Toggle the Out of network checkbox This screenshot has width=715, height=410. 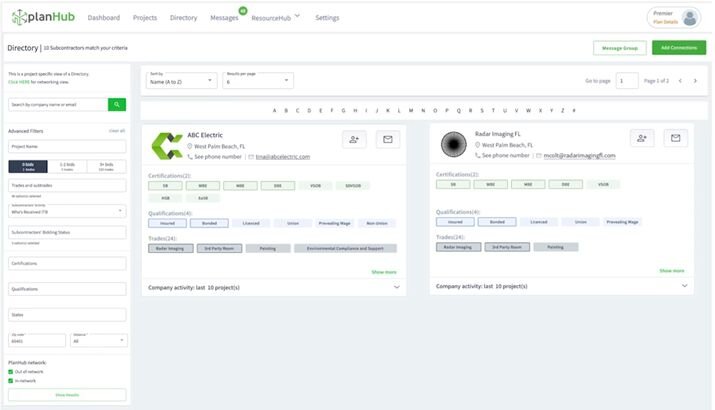pyautogui.click(x=10, y=372)
